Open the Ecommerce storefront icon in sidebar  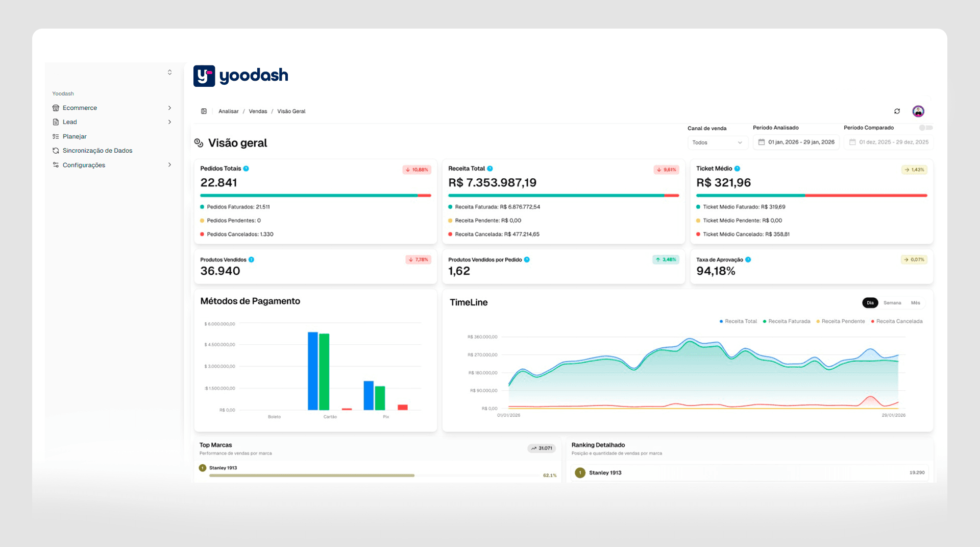click(56, 108)
